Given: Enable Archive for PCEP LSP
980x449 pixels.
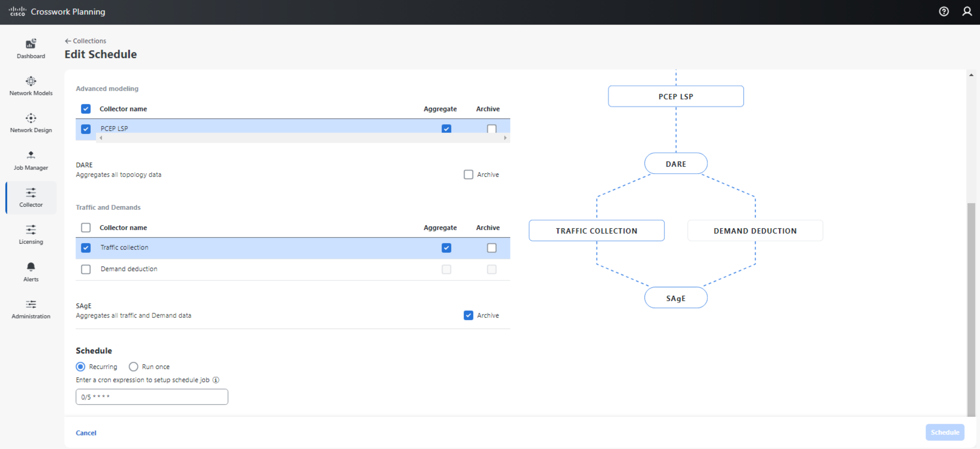Looking at the screenshot, I should click(491, 129).
